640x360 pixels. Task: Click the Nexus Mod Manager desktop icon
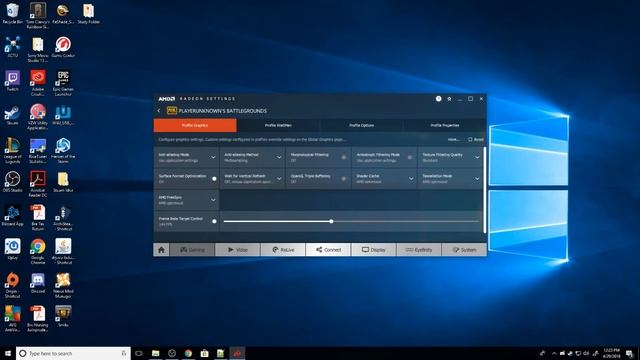coord(63,285)
